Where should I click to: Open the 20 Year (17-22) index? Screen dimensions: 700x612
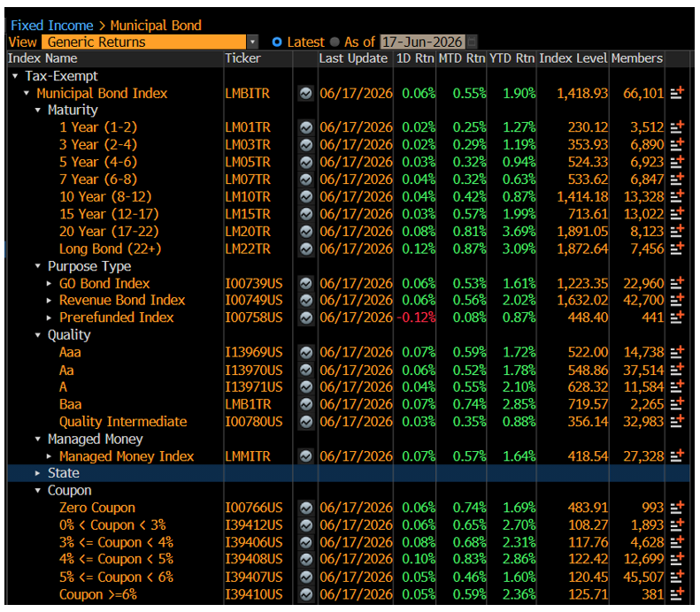[109, 232]
